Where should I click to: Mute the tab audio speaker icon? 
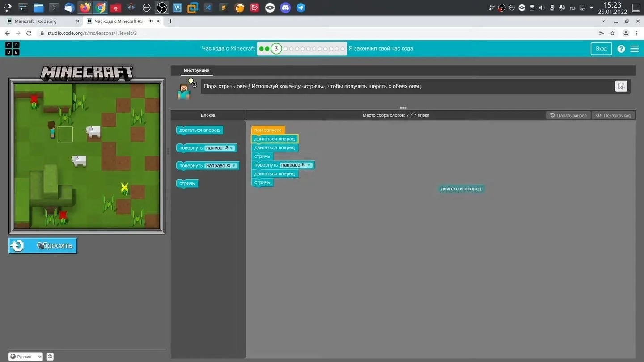(151, 21)
